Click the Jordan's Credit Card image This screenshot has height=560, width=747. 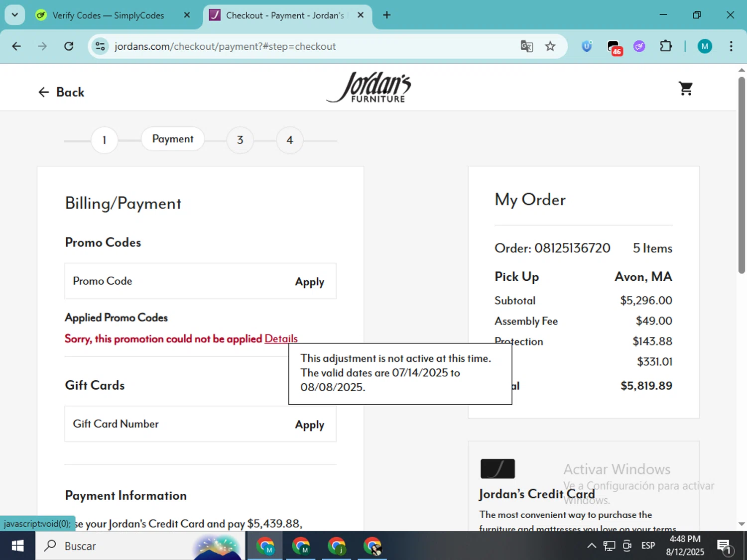click(498, 468)
